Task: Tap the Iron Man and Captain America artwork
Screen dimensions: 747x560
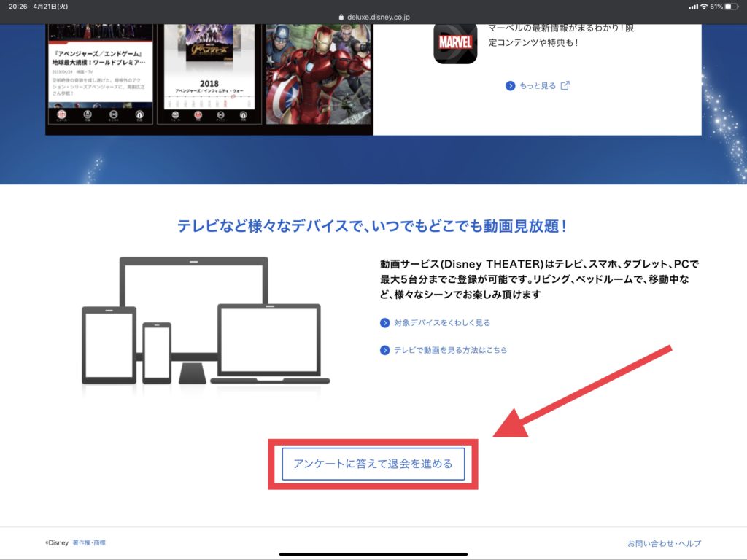Action: (x=318, y=74)
